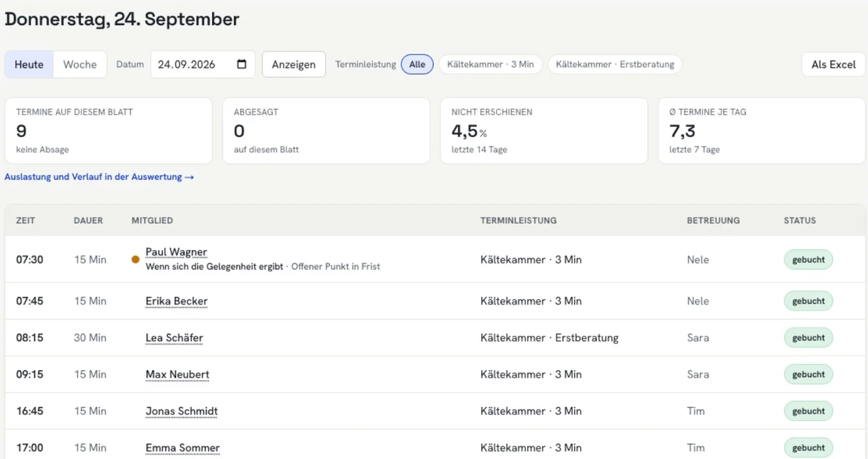The height and width of the screenshot is (459, 868).
Task: Filter by Kältekammer · 3 Min chip
Action: [x=490, y=65]
